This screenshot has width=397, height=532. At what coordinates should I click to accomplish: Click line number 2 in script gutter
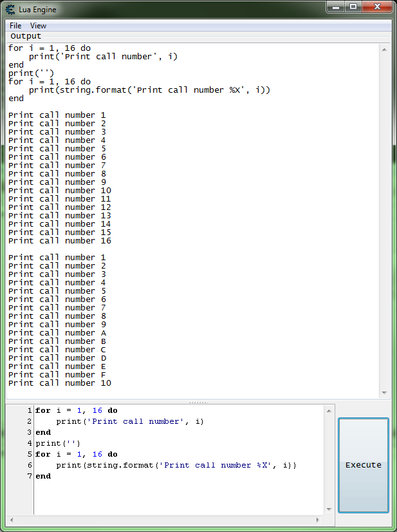pyautogui.click(x=30, y=421)
